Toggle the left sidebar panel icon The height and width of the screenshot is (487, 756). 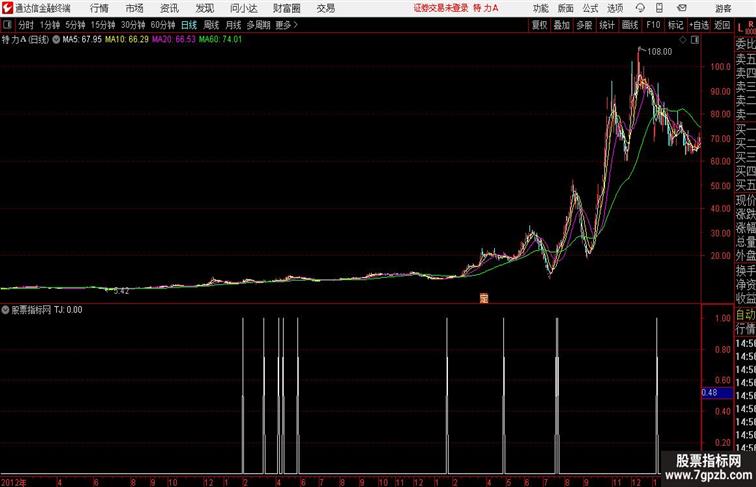coord(7,25)
